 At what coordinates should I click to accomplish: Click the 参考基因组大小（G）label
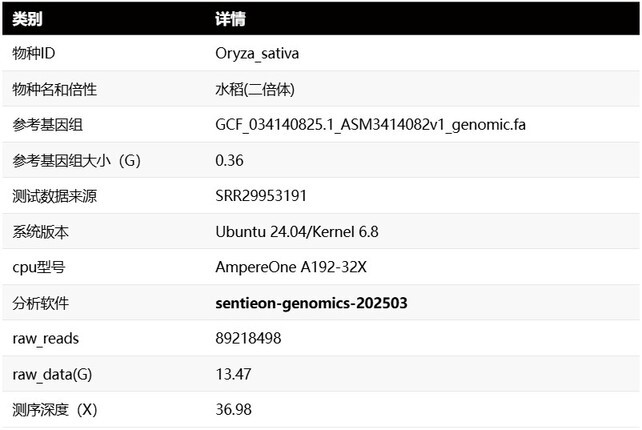[x=77, y=161]
